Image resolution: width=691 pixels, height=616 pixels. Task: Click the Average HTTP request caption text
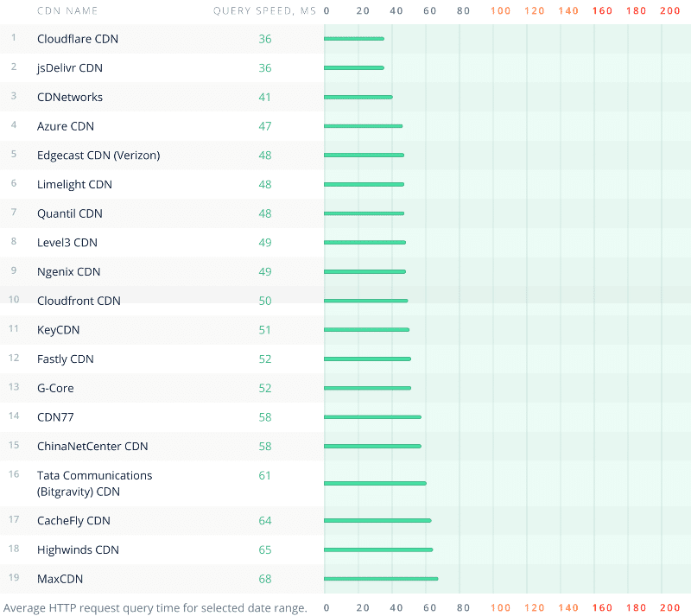[x=155, y=607]
